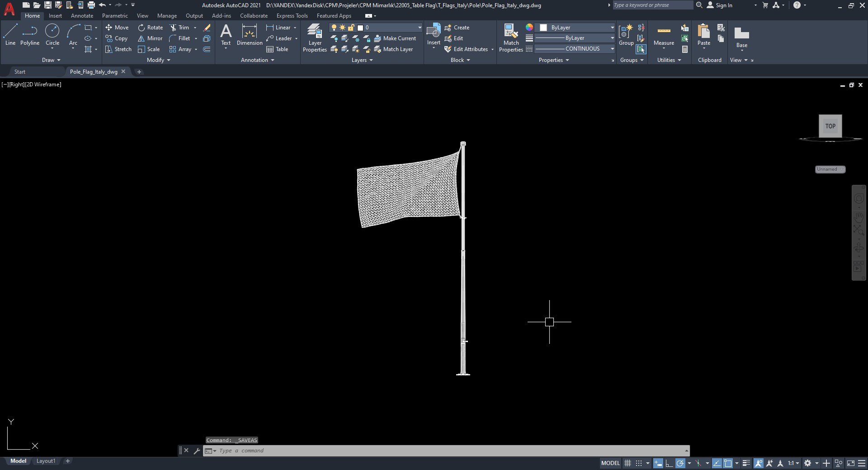Open the Express Tools tab

[x=292, y=16]
